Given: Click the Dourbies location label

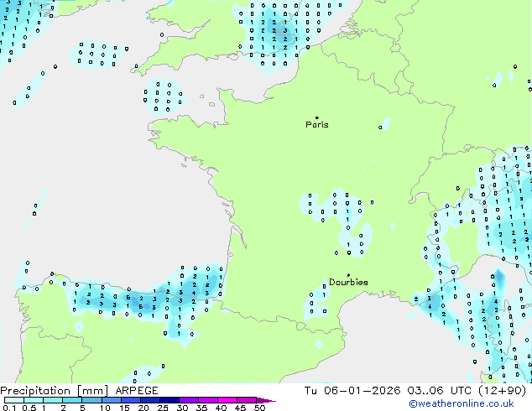Looking at the screenshot, I should coord(348,282).
